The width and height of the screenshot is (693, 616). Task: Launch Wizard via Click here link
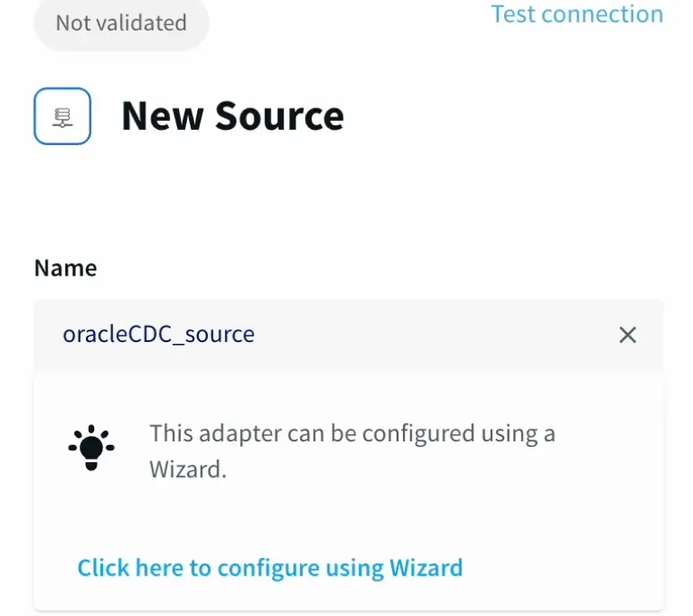point(269,568)
